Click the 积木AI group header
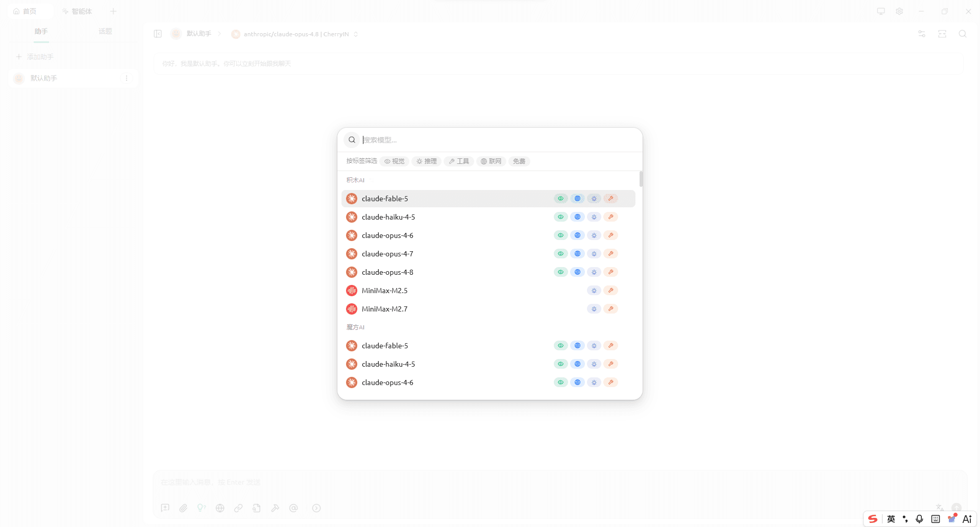This screenshot has height=527, width=980. tap(356, 180)
